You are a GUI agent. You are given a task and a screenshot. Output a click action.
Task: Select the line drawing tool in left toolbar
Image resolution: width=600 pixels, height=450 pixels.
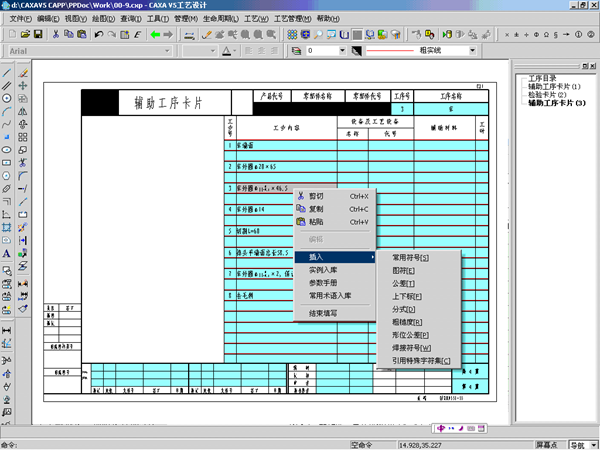[x=8, y=73]
